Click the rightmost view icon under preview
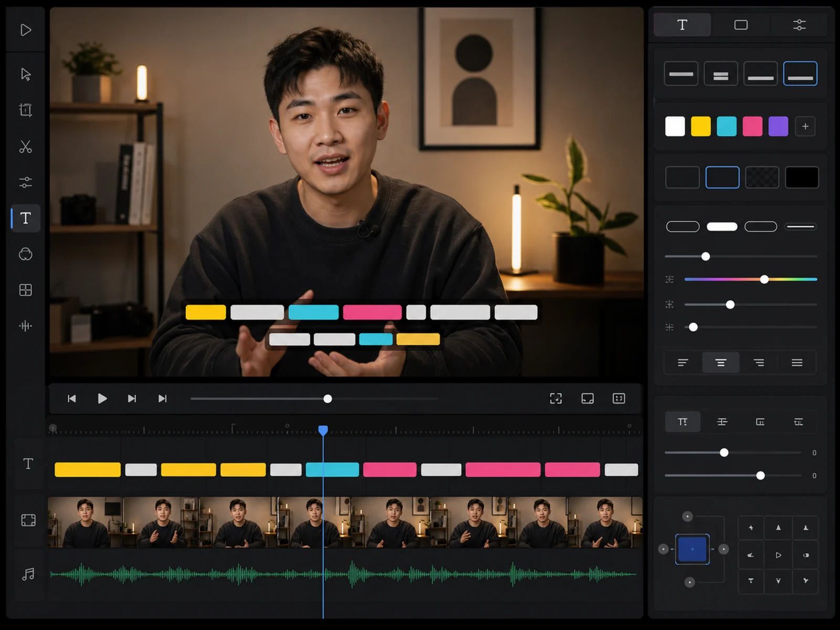The width and height of the screenshot is (840, 630). click(619, 398)
